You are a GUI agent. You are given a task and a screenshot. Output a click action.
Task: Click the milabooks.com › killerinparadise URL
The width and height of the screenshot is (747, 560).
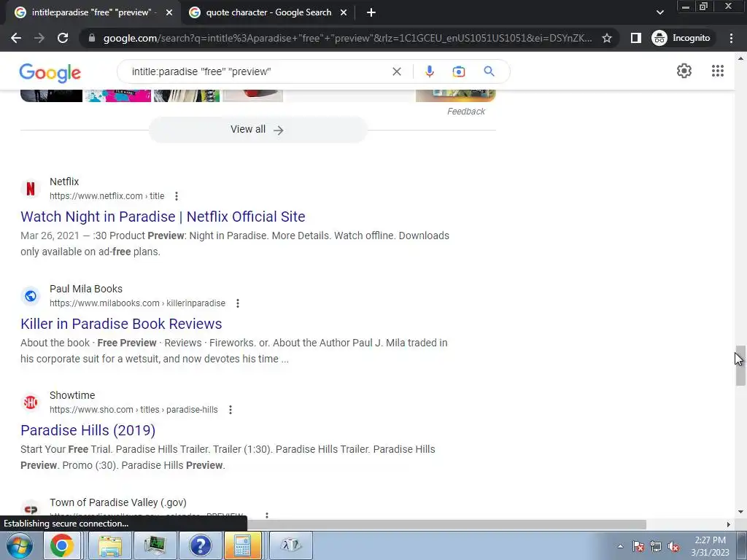pyautogui.click(x=137, y=303)
